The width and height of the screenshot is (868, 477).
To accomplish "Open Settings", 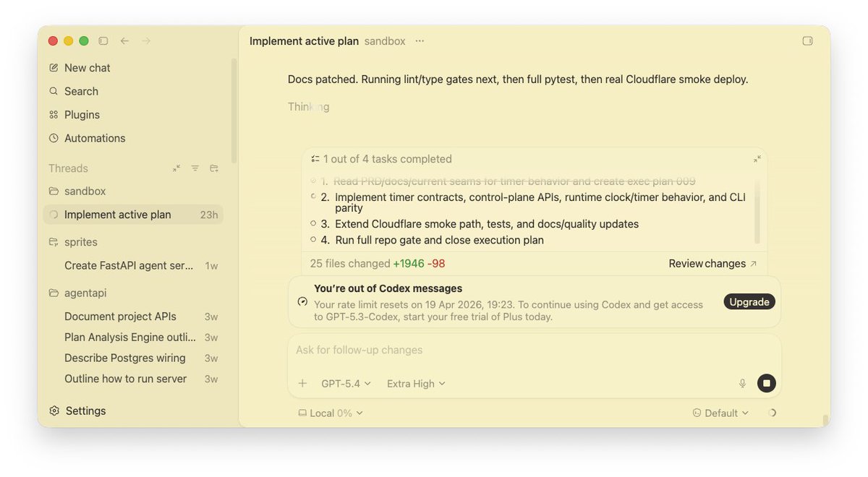I will point(77,411).
